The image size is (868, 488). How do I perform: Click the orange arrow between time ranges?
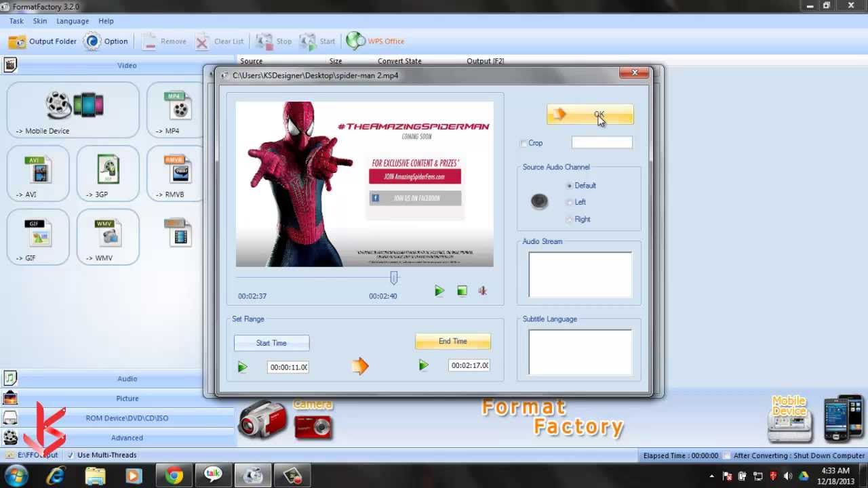[x=360, y=367]
